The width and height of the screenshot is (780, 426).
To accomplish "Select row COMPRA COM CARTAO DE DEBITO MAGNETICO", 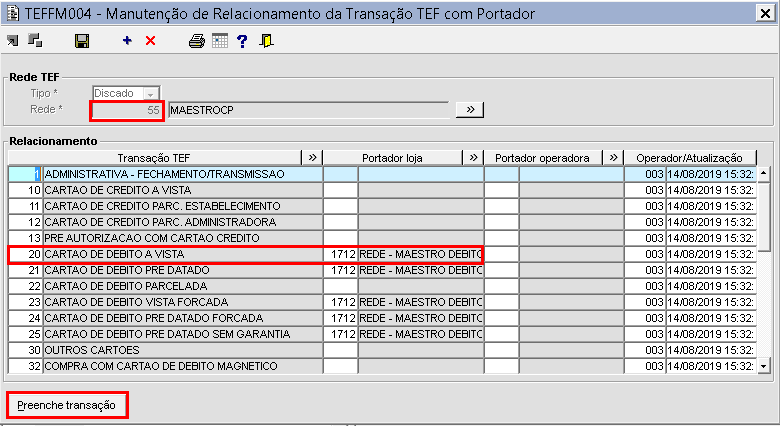I will tap(382, 366).
